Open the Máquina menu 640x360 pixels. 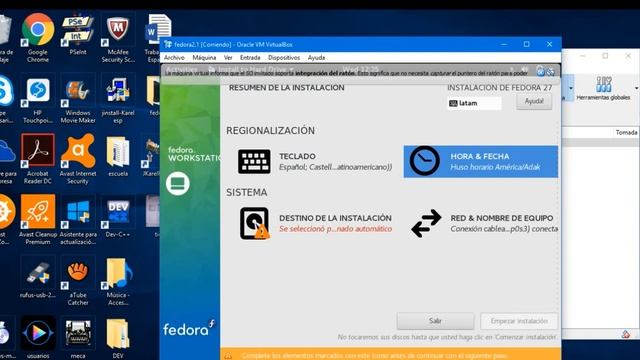(204, 58)
